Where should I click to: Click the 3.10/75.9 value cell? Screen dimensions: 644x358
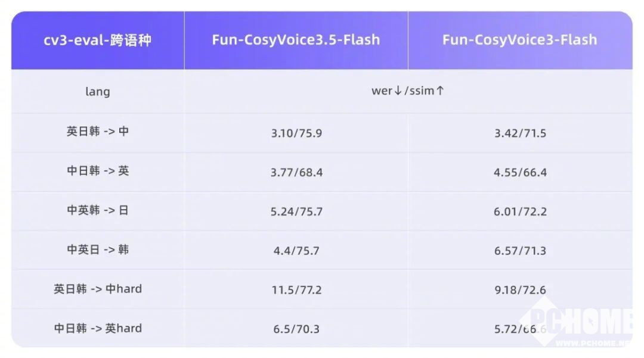296,133
